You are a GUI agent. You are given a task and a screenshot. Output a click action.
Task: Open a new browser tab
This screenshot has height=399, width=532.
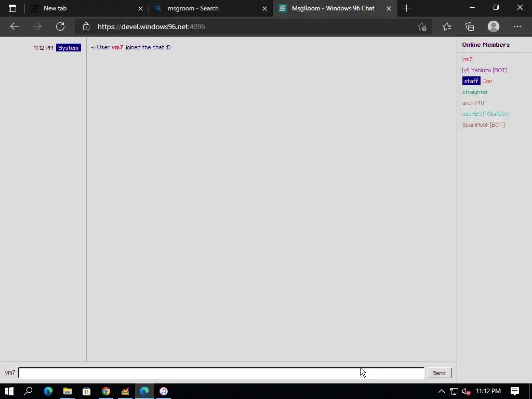(x=406, y=8)
